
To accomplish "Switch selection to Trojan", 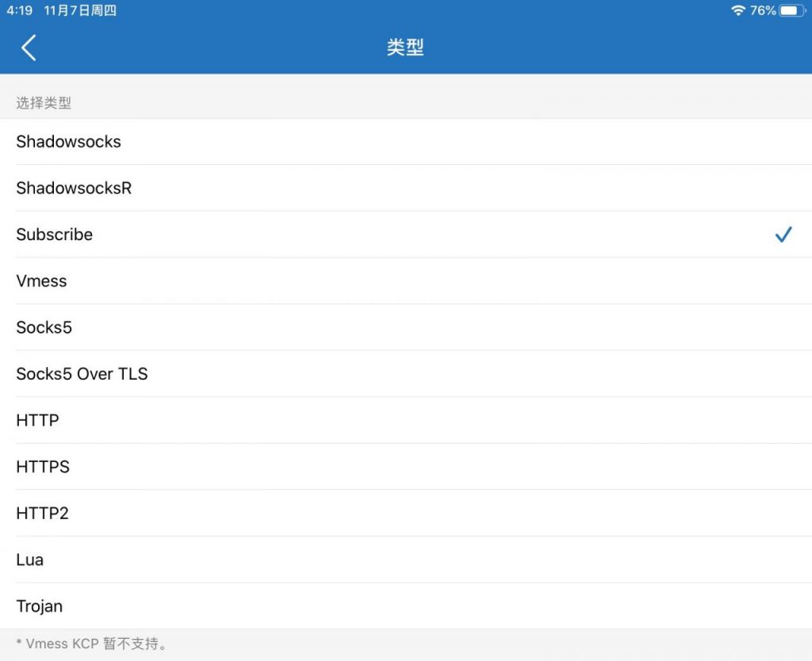I will pos(39,606).
